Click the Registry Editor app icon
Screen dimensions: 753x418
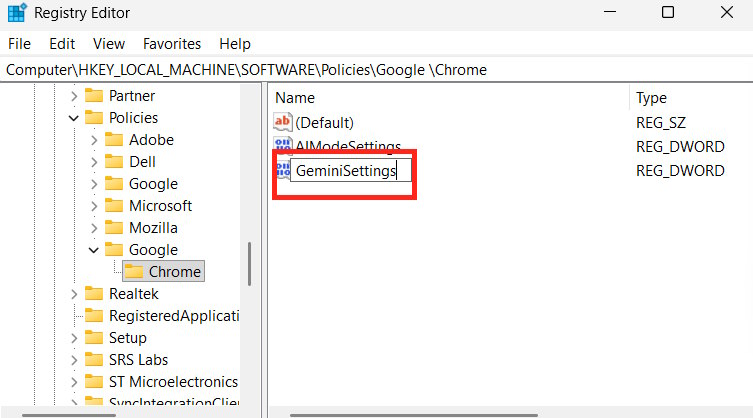point(17,12)
